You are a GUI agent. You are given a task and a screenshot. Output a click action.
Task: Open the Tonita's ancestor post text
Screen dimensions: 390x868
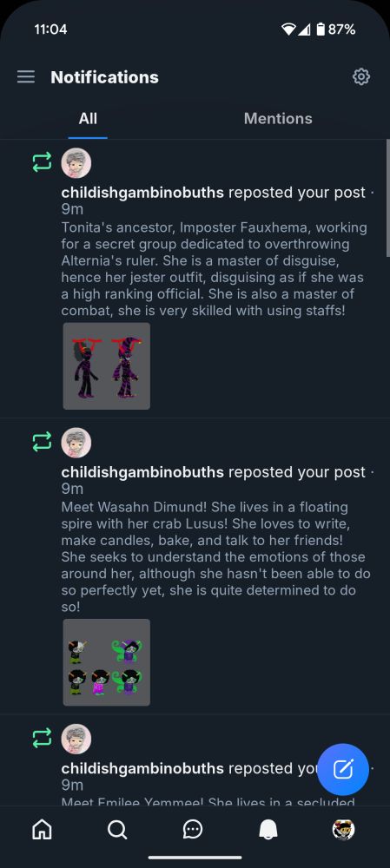click(215, 269)
